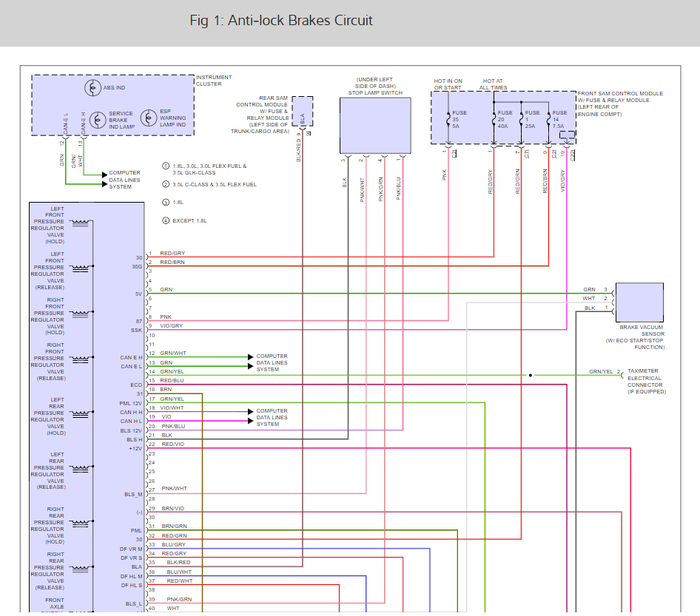700x616 pixels.
Task: Click the 'DF VR M' terminal label
Action: tap(131, 549)
